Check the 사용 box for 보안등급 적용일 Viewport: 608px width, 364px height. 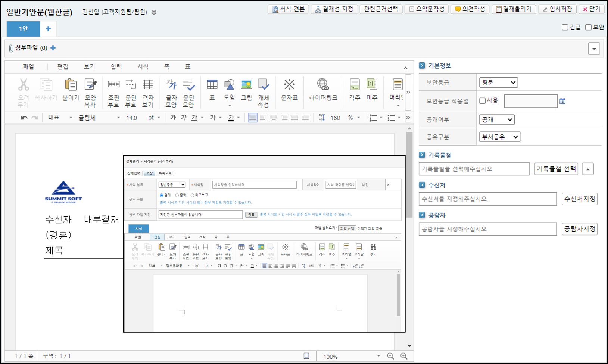point(482,101)
